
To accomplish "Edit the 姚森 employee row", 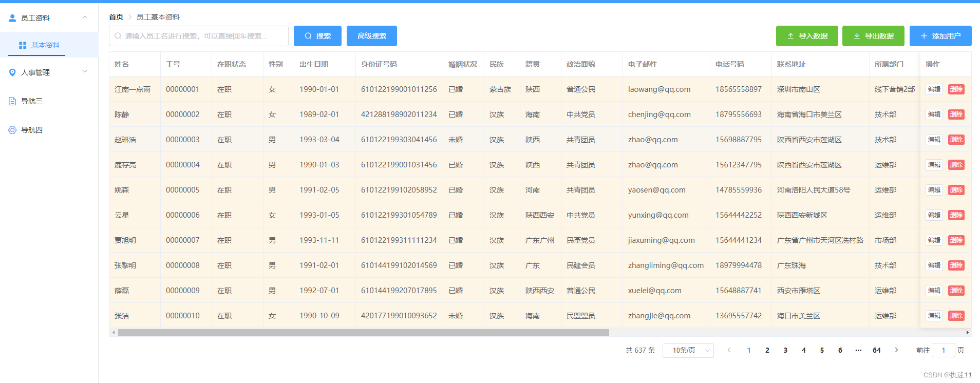I will pos(934,190).
